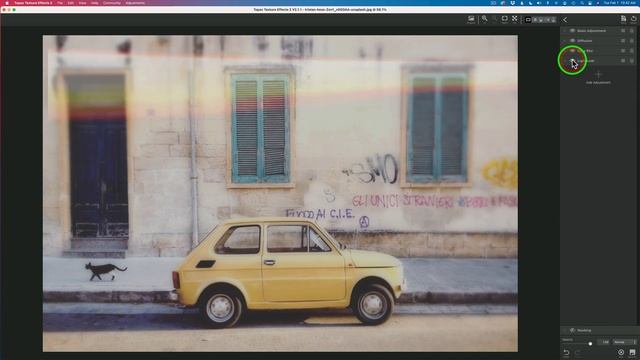This screenshot has height=360, width=640.
Task: Open the File menu
Action: pyautogui.click(x=60, y=3)
